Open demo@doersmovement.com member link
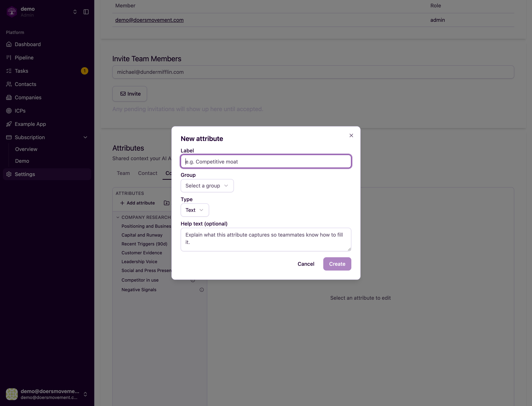 click(149, 20)
